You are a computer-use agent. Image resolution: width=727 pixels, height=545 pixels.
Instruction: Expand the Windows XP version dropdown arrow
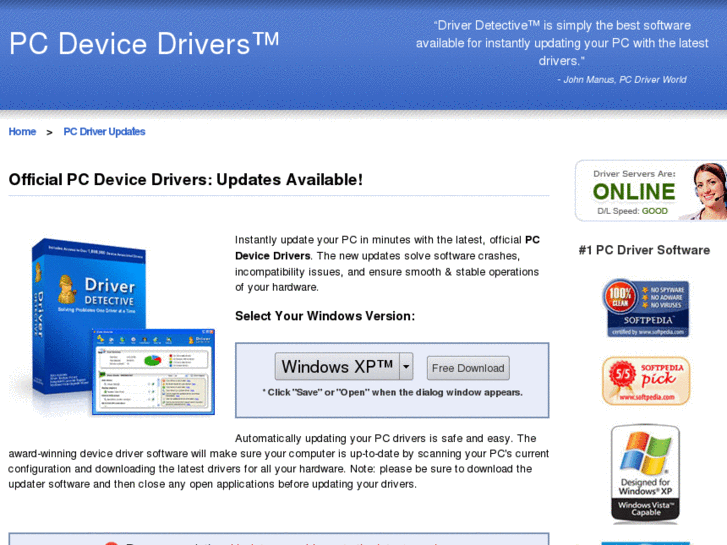point(406,366)
